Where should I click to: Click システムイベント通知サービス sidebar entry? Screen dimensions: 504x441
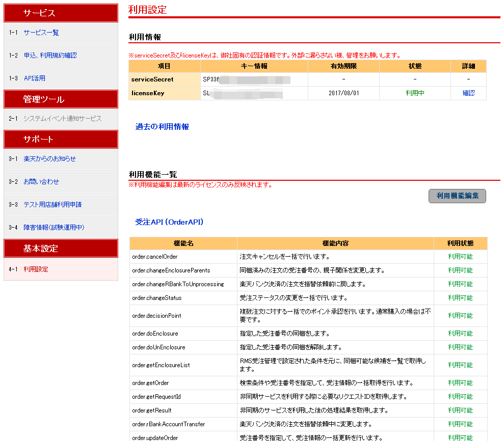coord(62,119)
